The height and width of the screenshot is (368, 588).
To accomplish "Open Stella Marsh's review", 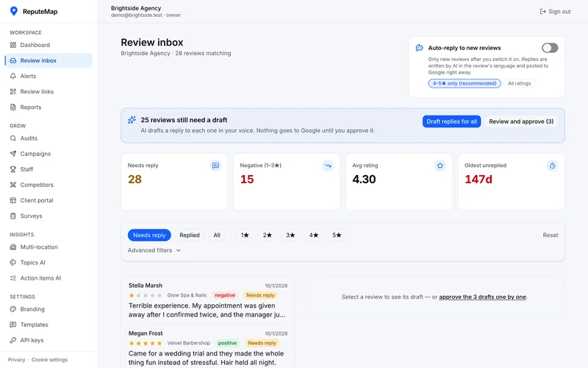I will 208,300.
